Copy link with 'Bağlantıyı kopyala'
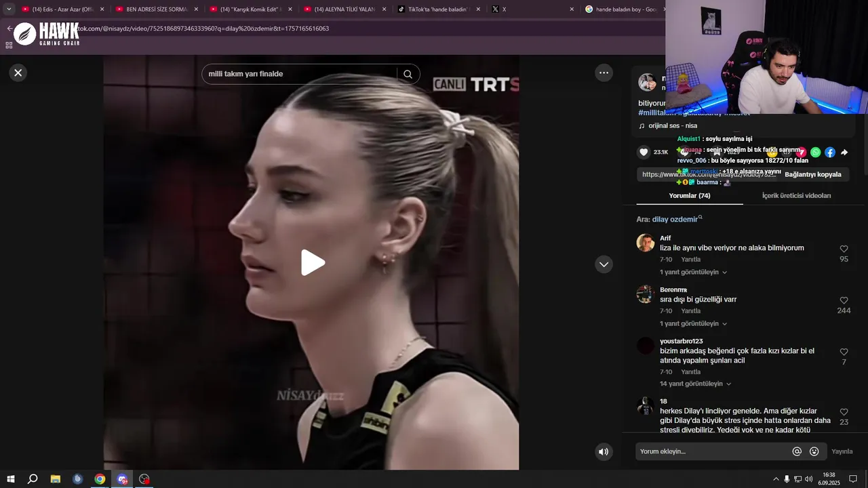The width and height of the screenshot is (868, 488). point(812,174)
